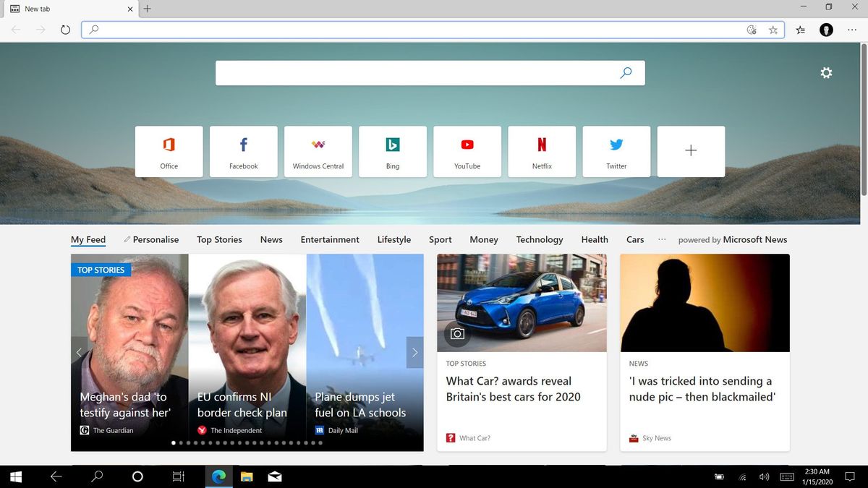Screen dimensions: 868x488
Task: Expand more feed categories with the ellipsis
Action: (661, 239)
